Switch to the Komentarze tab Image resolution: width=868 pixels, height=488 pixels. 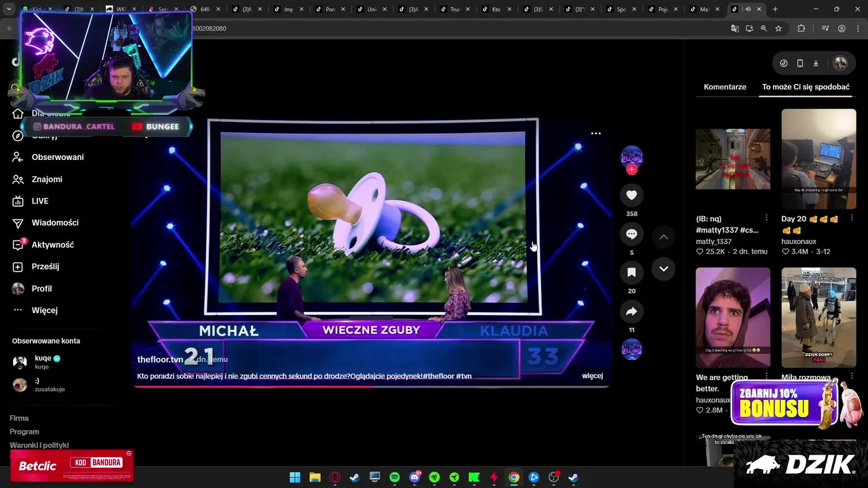click(725, 87)
